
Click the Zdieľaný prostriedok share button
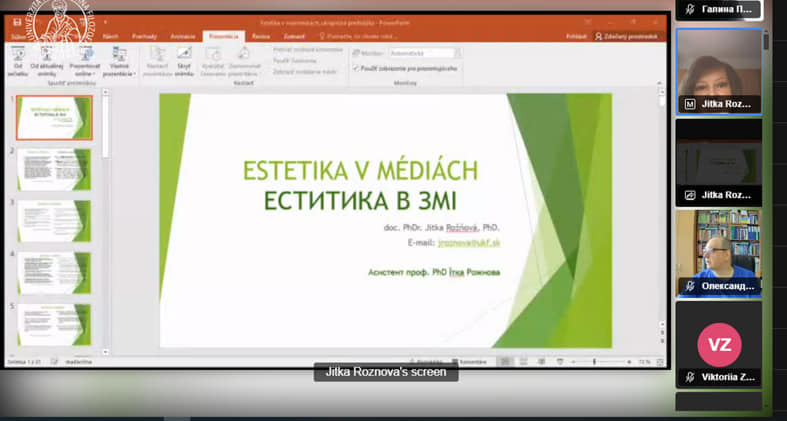(626, 36)
